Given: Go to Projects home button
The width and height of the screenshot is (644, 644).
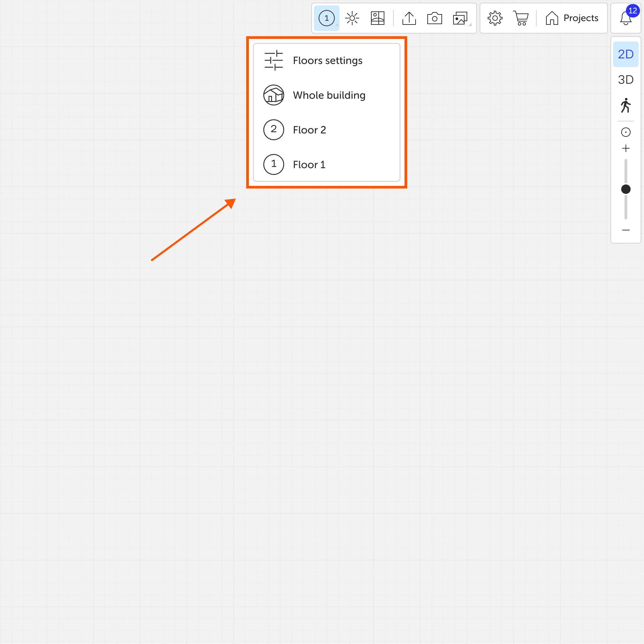Looking at the screenshot, I should [572, 18].
